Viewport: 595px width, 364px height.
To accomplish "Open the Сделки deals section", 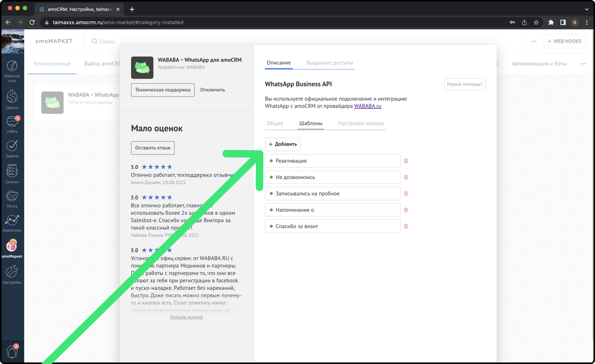I will point(12,100).
